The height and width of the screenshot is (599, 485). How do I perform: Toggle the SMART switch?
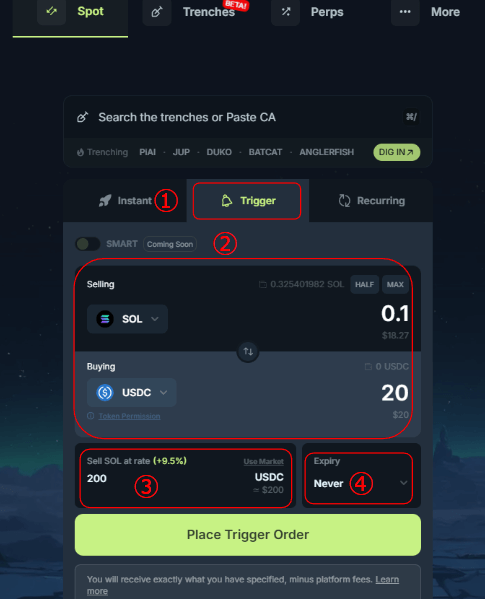point(88,244)
